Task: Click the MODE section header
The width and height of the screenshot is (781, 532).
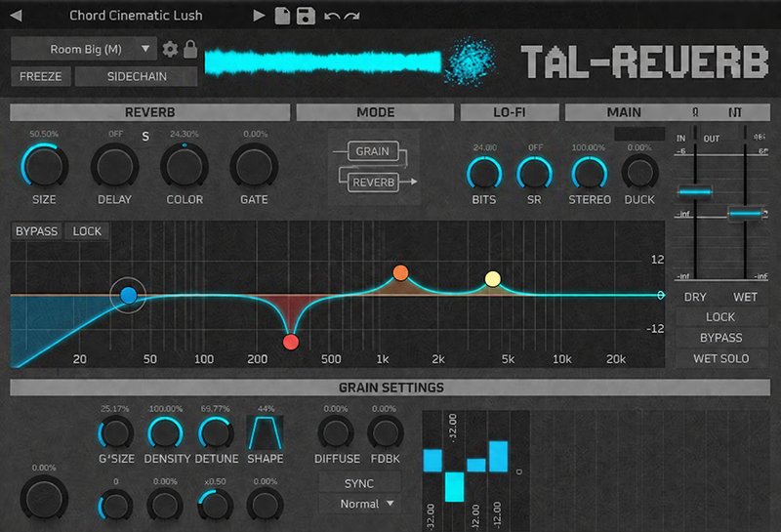Action: pyautogui.click(x=375, y=112)
